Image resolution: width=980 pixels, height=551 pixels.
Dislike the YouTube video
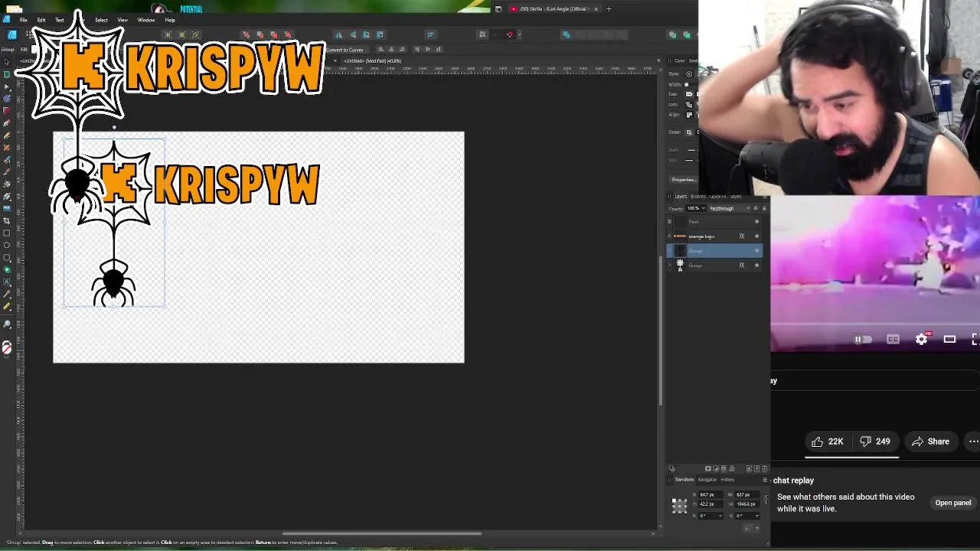(874, 442)
